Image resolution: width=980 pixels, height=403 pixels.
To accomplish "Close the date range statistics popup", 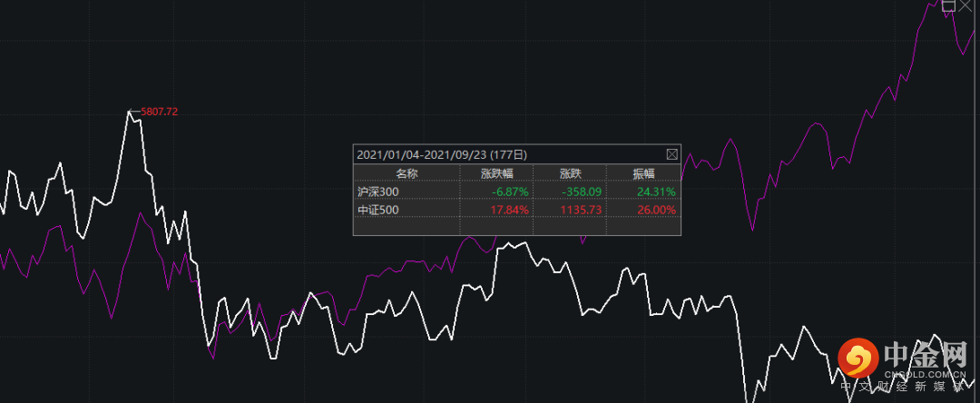I will (672, 154).
